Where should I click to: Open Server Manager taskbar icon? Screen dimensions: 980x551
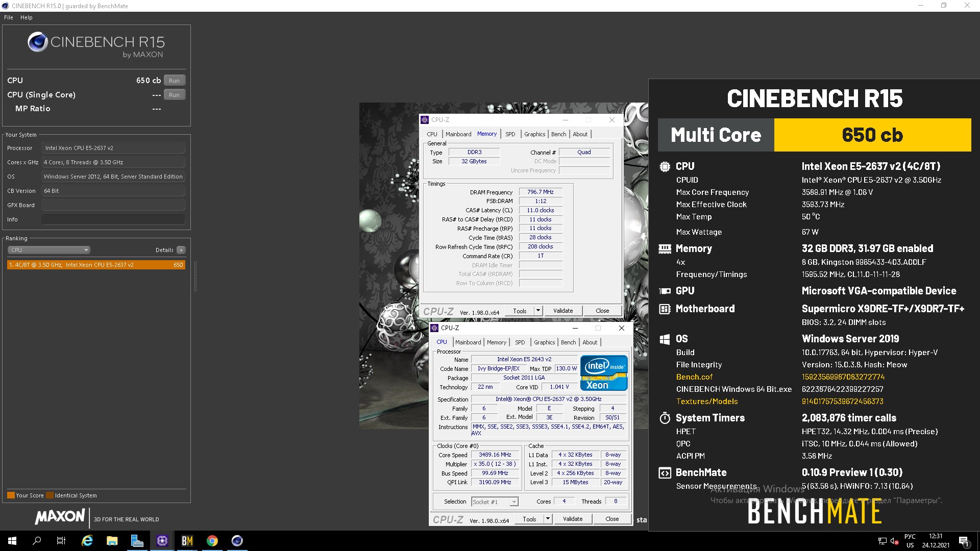(x=137, y=541)
